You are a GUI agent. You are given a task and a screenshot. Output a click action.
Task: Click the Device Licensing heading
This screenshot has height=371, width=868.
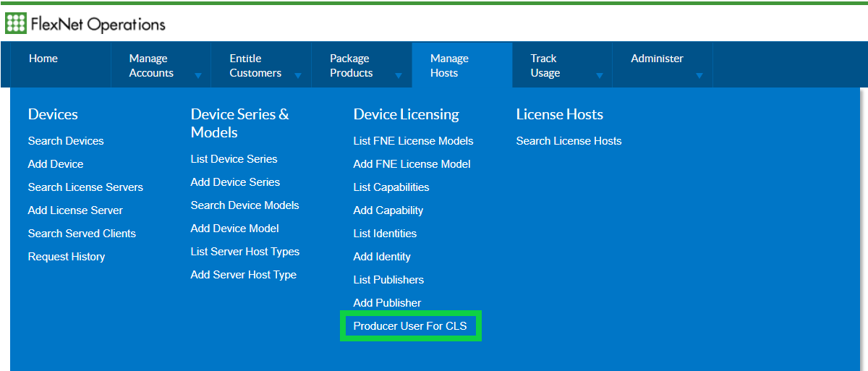407,114
